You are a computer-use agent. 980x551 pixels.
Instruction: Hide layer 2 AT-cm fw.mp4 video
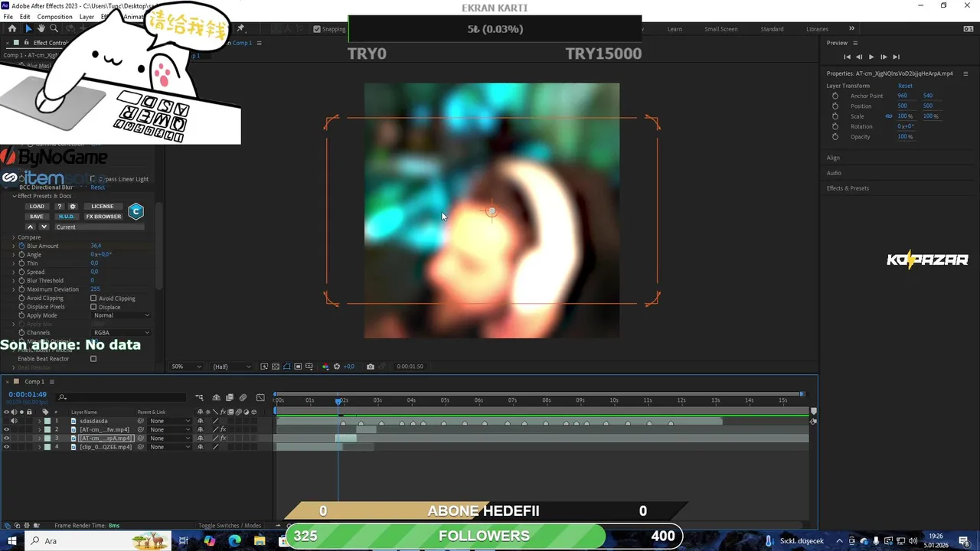pyautogui.click(x=6, y=429)
